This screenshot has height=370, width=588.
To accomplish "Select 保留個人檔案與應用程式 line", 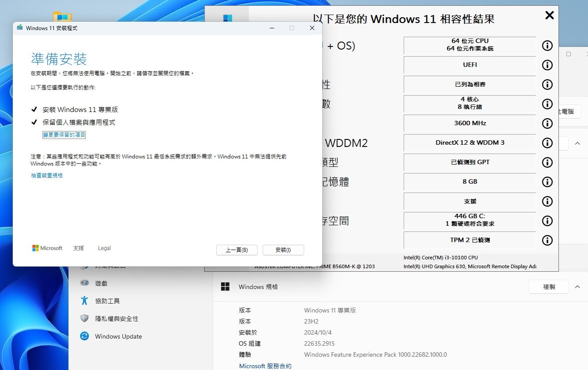I will (x=79, y=122).
